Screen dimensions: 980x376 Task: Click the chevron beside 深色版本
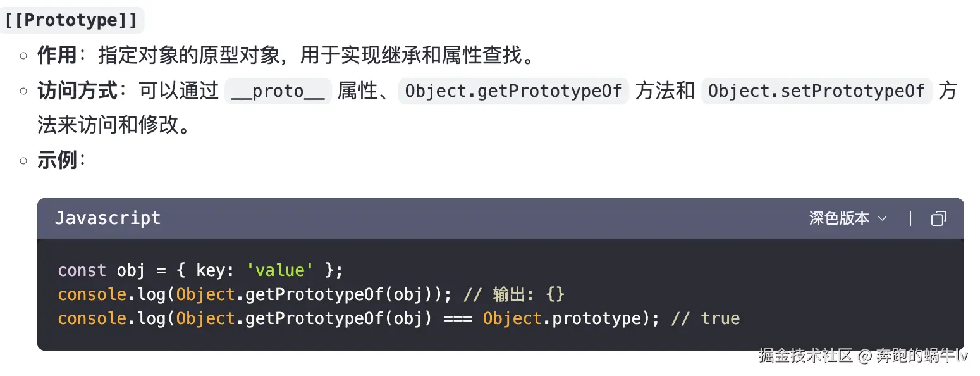(882, 219)
